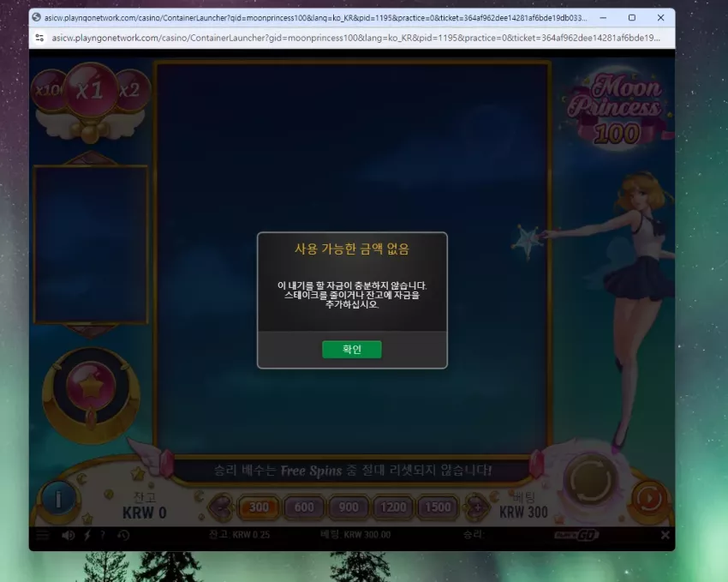The width and height of the screenshot is (728, 582).
Task: Maximize the browser window
Action: click(632, 18)
